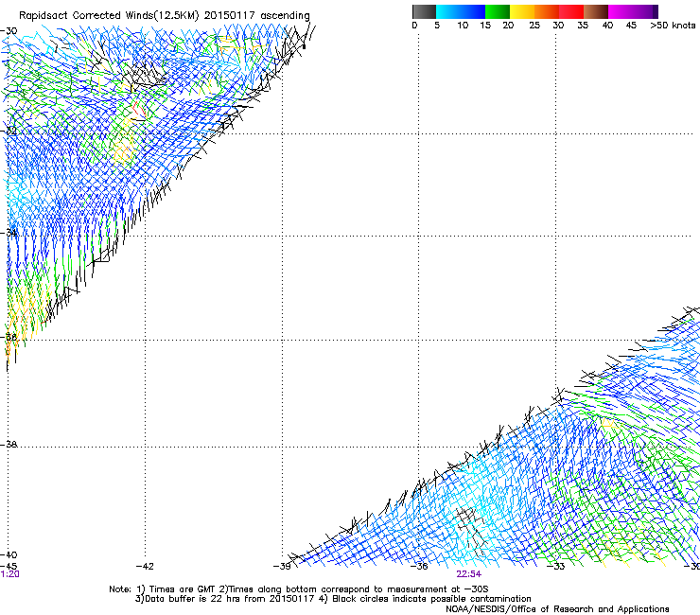
Task: Click the purple '22:54' time label
Action: (469, 574)
